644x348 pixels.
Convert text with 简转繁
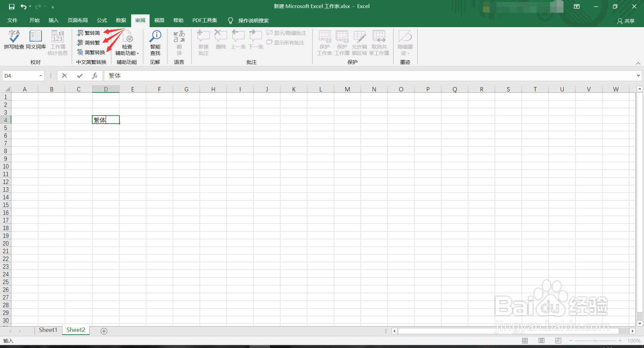click(x=89, y=43)
